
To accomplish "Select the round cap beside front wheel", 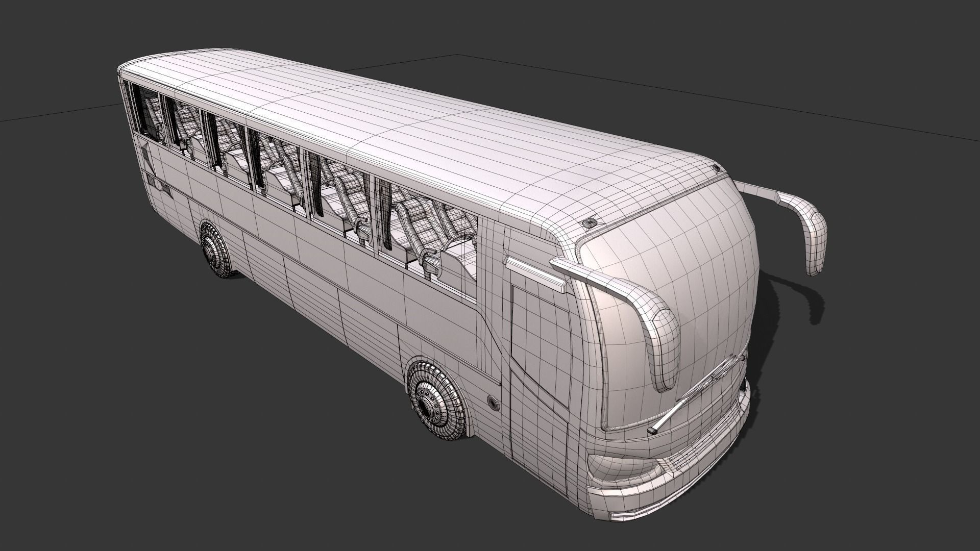I will point(493,403).
